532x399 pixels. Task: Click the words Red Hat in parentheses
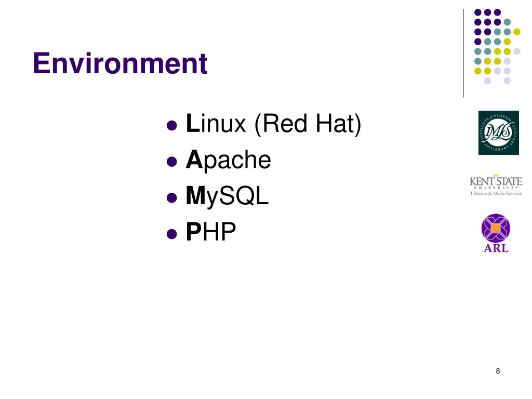(x=308, y=124)
